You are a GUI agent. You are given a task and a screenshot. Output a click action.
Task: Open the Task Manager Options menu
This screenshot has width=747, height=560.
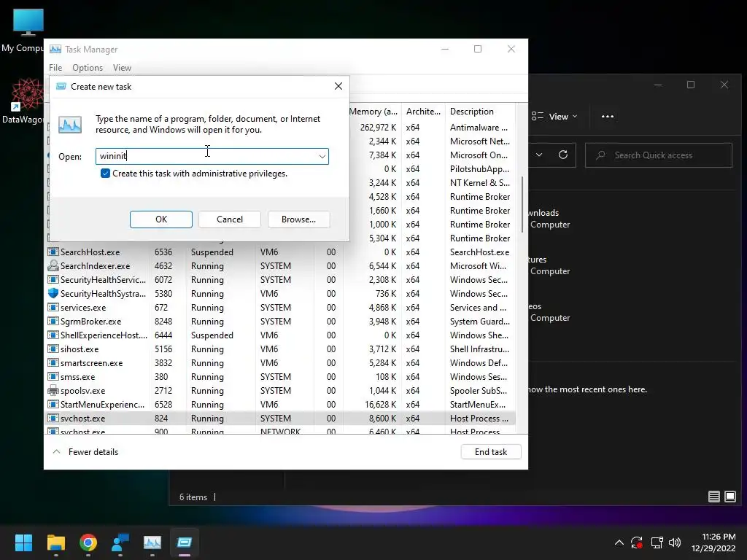click(88, 68)
